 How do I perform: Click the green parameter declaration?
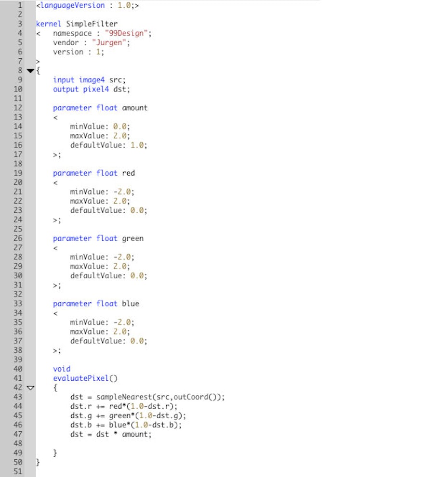tap(98, 238)
